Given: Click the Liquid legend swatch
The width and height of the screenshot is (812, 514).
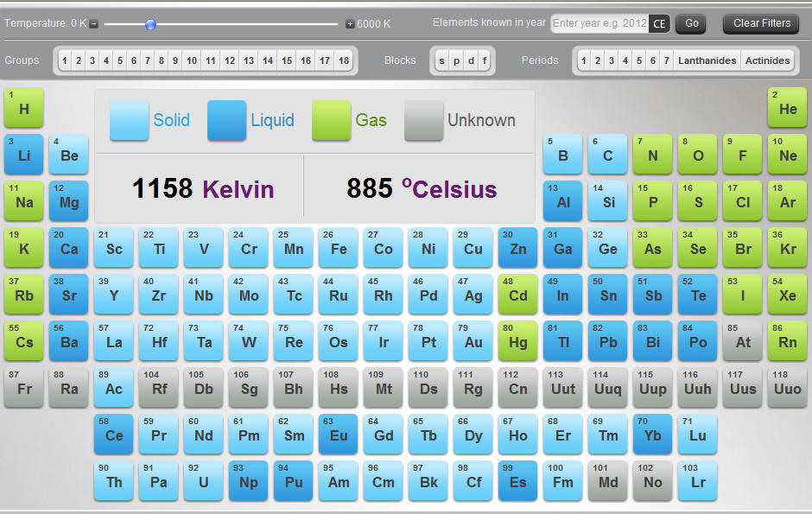Looking at the screenshot, I should 227,120.
